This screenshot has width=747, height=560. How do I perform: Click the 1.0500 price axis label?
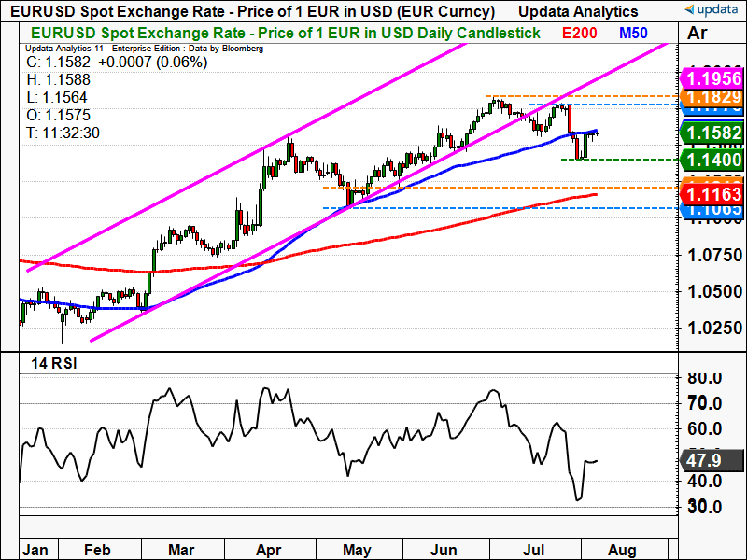[715, 291]
